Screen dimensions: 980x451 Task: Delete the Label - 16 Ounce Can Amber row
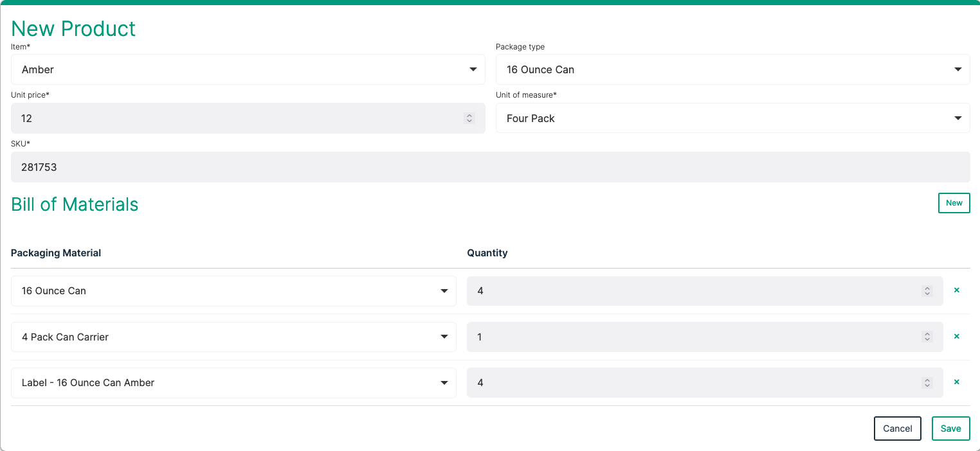[956, 382]
